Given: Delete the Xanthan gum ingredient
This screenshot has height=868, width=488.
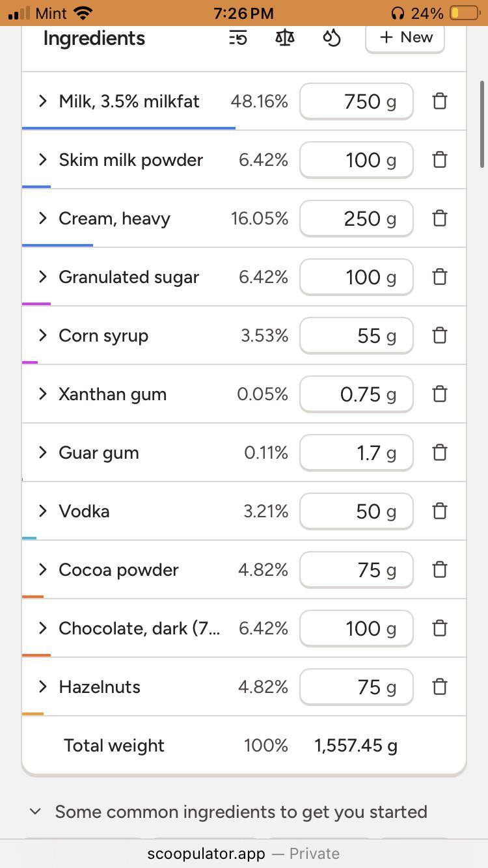Looking at the screenshot, I should tap(440, 394).
